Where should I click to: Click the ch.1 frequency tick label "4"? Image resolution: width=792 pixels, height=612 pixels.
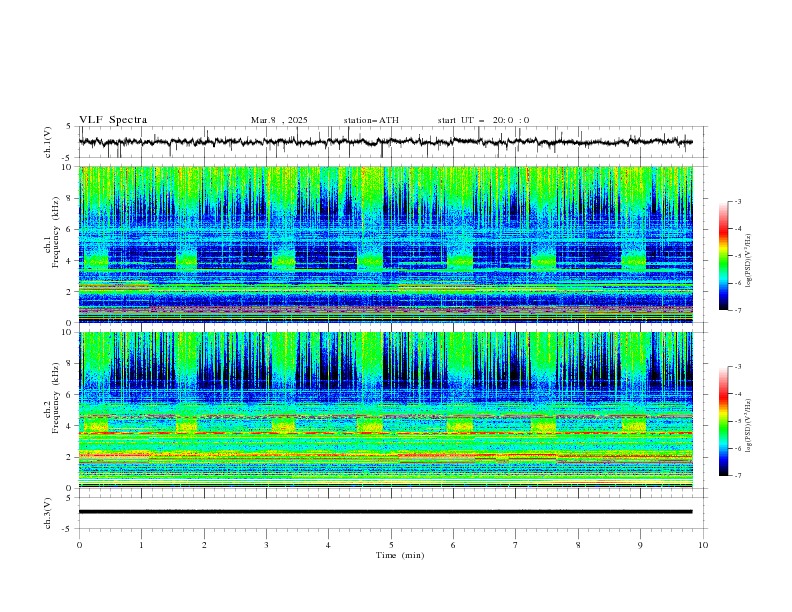pyautogui.click(x=70, y=261)
